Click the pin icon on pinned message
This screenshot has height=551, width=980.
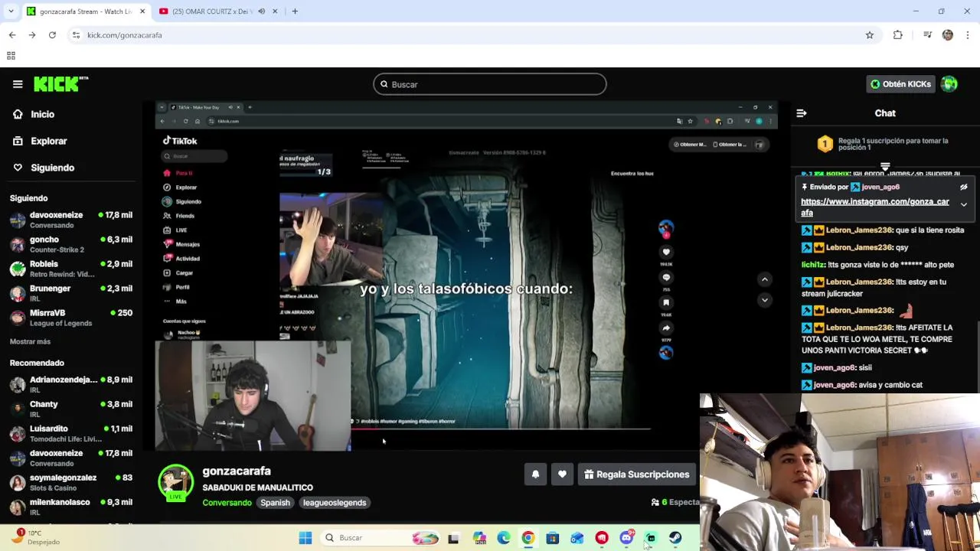805,187
